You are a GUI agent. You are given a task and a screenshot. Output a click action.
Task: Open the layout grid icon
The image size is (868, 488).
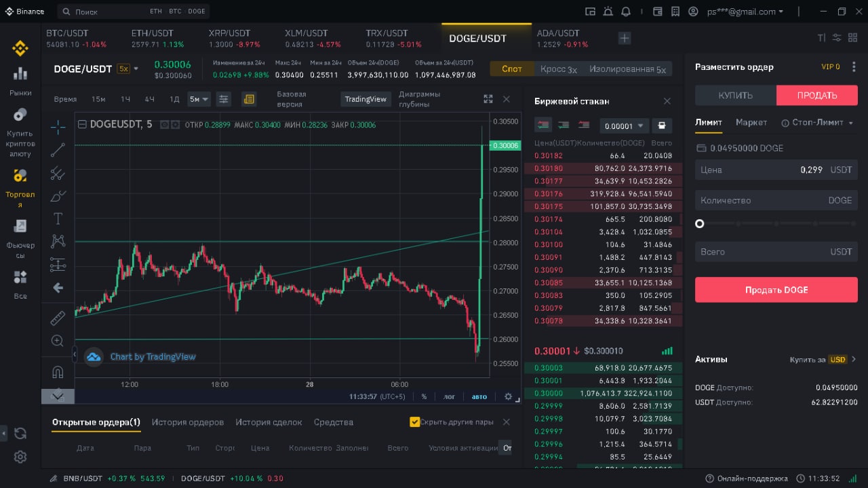coord(854,38)
